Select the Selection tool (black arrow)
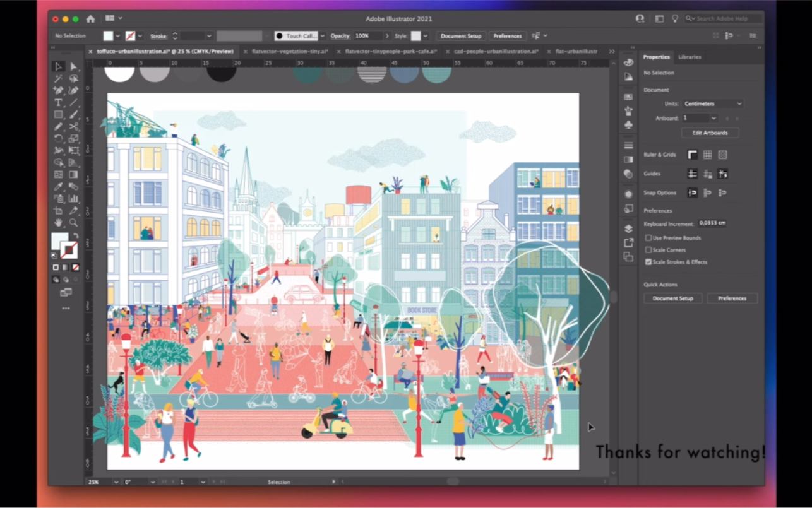Image resolution: width=812 pixels, height=508 pixels. pyautogui.click(x=58, y=66)
